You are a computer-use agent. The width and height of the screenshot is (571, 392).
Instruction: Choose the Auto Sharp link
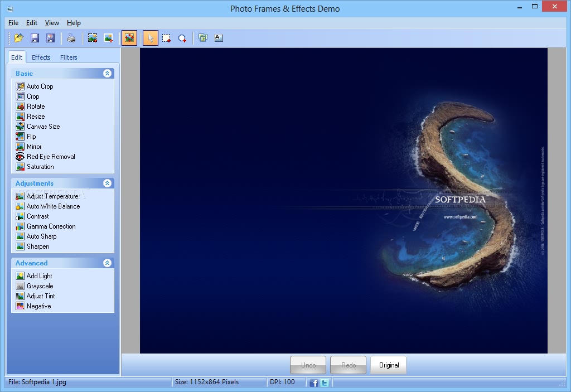41,236
